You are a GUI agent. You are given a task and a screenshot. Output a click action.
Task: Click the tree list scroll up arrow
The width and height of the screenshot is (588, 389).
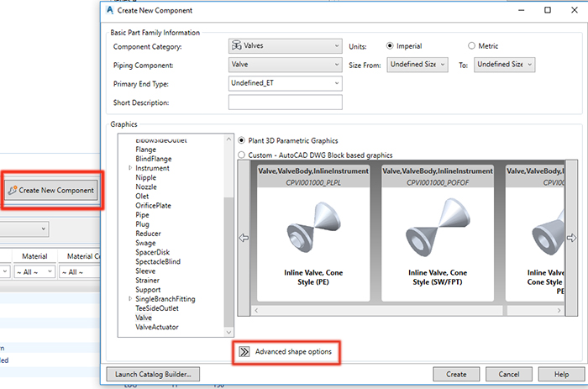click(x=228, y=139)
